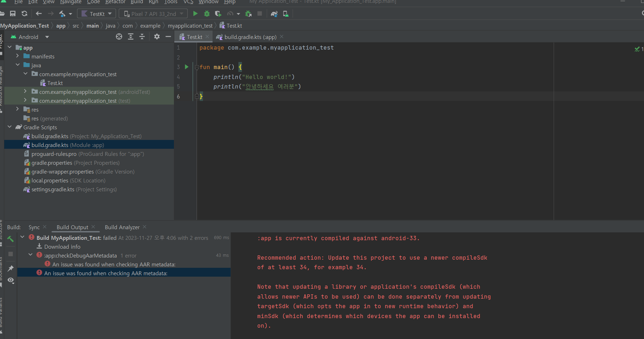
Task: Click Collapse All icon in Project panel
Action: click(142, 37)
